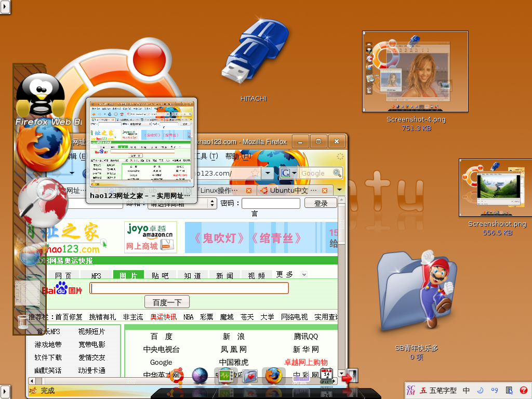Open Screenshoiot.png thumbnail

[x=495, y=188]
